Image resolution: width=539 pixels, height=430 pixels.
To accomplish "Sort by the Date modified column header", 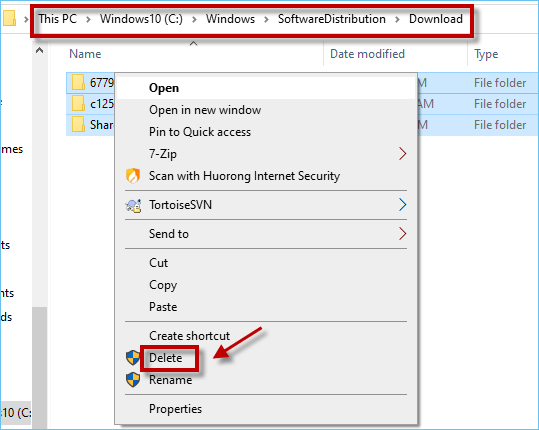I will [x=367, y=54].
